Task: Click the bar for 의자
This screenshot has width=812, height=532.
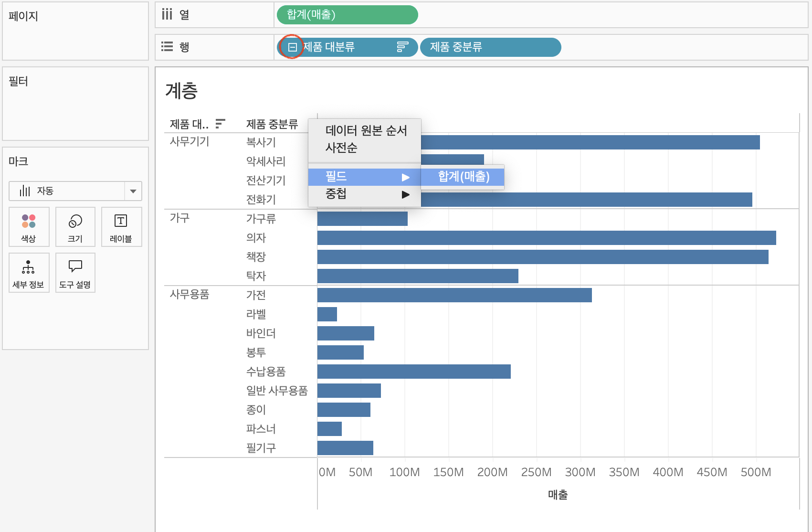Action: pyautogui.click(x=547, y=238)
